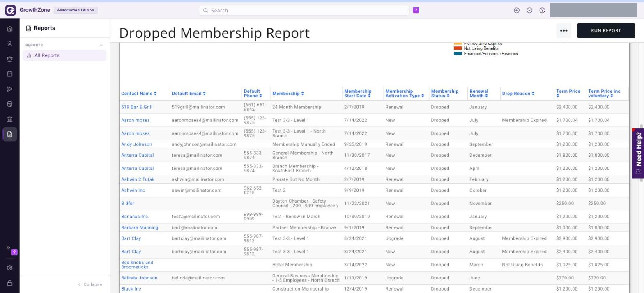Open the Andy Johnson contact link

tap(136, 144)
